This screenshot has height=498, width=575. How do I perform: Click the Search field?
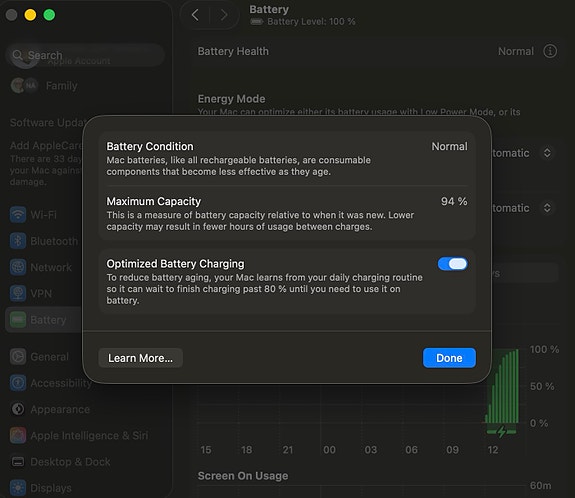85,55
